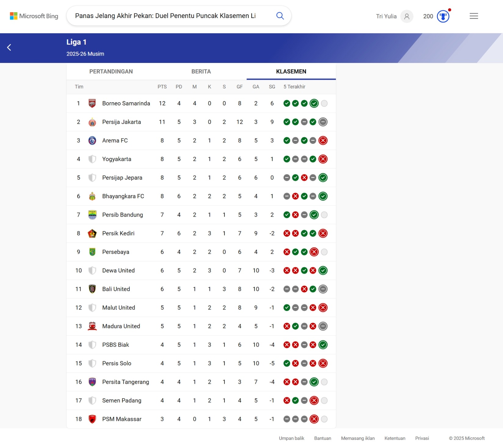Screen dimensions: 503x448
Task: Click the Arema FC team crest
Action: [92, 140]
